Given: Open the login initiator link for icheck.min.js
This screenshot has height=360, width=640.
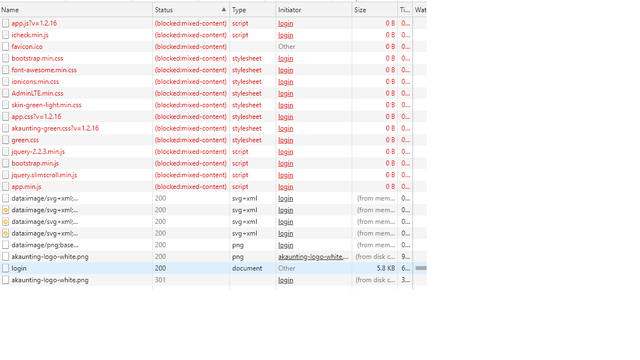Looking at the screenshot, I should tap(286, 35).
